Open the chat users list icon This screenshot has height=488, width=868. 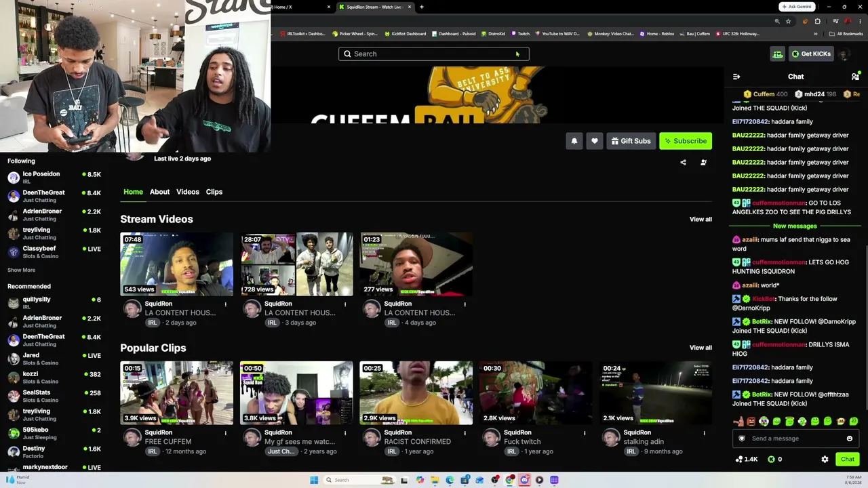(855, 77)
